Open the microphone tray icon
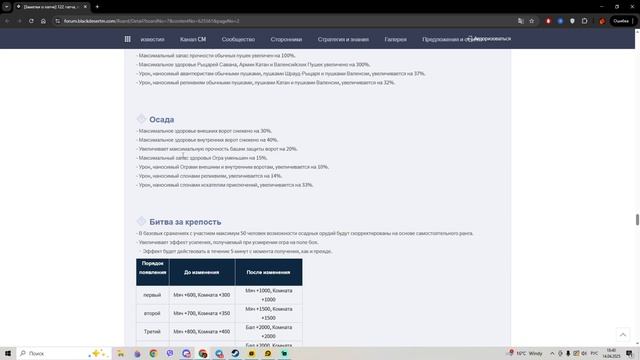 [x=568, y=353]
